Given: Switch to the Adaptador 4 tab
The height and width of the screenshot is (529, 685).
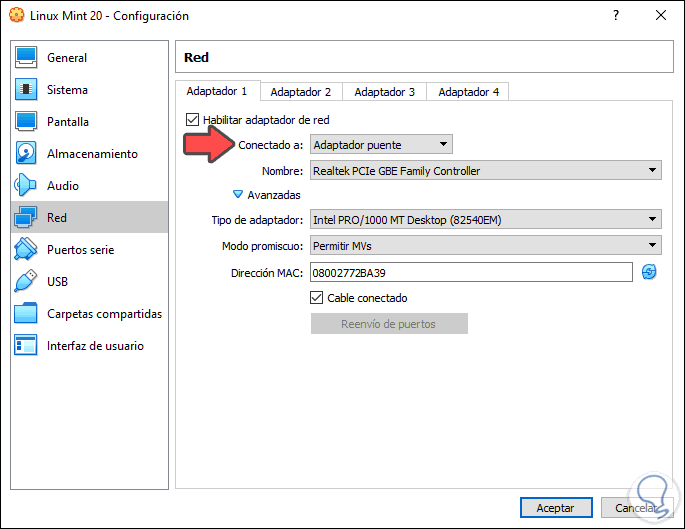Looking at the screenshot, I should (x=468, y=92).
